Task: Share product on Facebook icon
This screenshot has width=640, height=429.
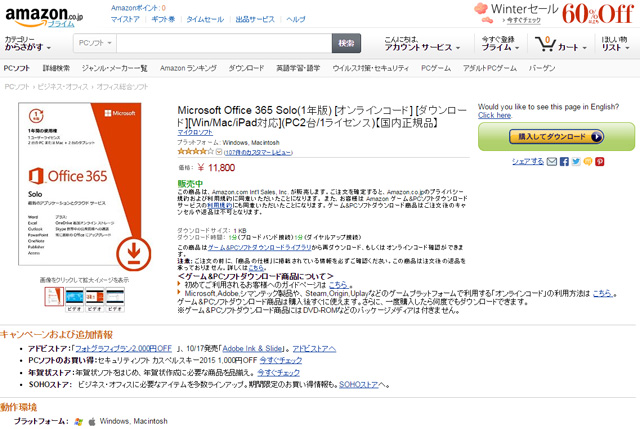Action: pyautogui.click(x=564, y=162)
